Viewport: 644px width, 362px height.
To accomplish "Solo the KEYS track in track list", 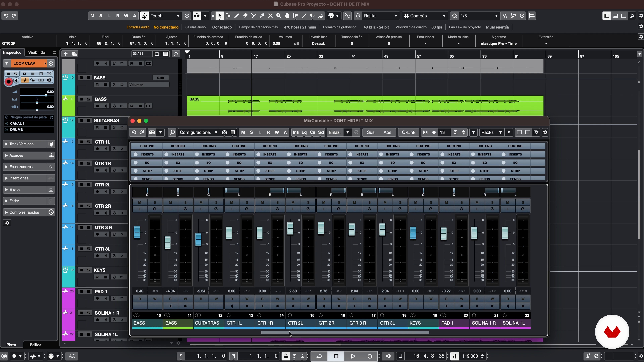I will 88,270.
